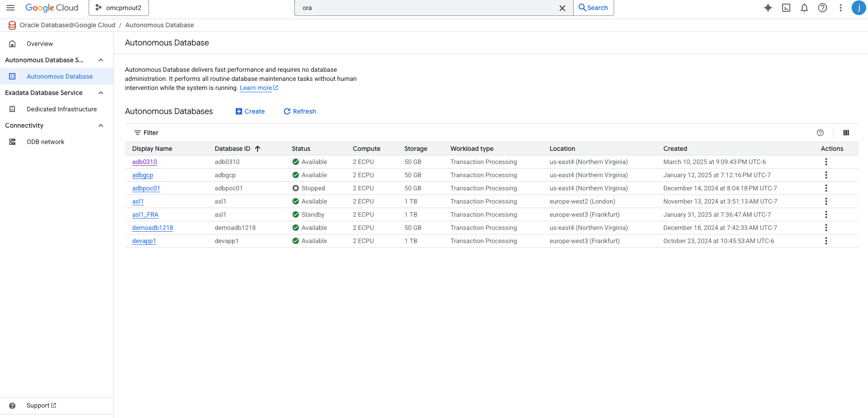Image resolution: width=868 pixels, height=418 pixels.
Task: Open table help question mark icon
Action: (820, 133)
